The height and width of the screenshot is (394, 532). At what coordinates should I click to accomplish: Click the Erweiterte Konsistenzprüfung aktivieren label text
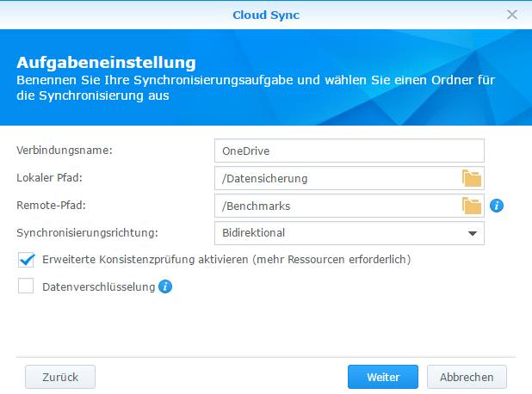coord(226,260)
